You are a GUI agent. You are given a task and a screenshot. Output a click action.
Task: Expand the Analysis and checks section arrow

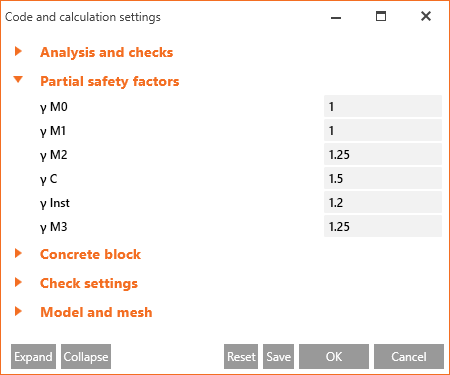[x=18, y=51]
